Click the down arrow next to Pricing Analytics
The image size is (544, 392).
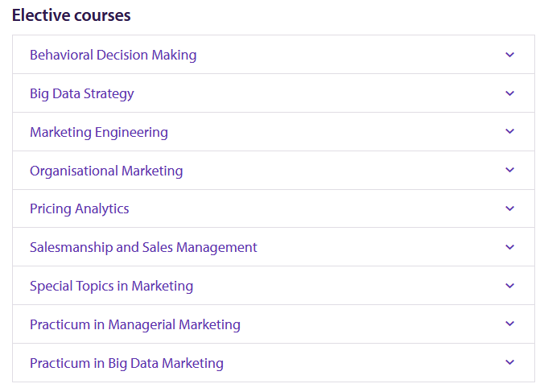pos(509,208)
